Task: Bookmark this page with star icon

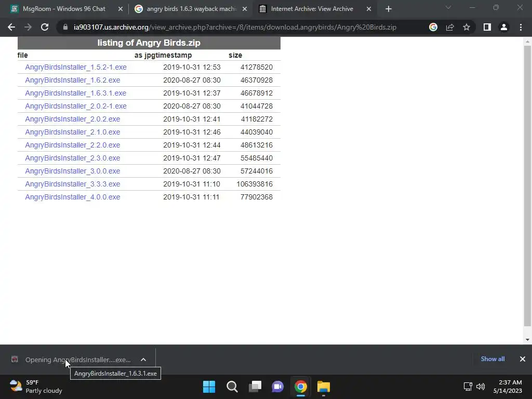Action: pyautogui.click(x=467, y=27)
